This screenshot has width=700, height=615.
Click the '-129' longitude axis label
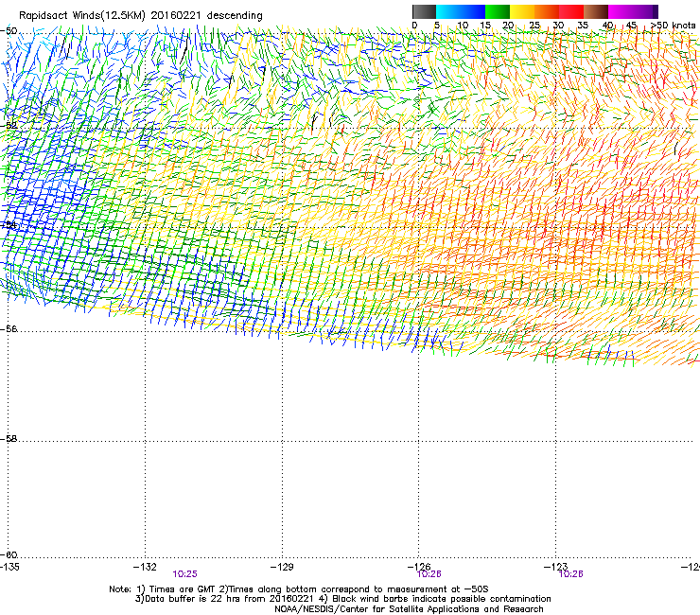[282, 567]
